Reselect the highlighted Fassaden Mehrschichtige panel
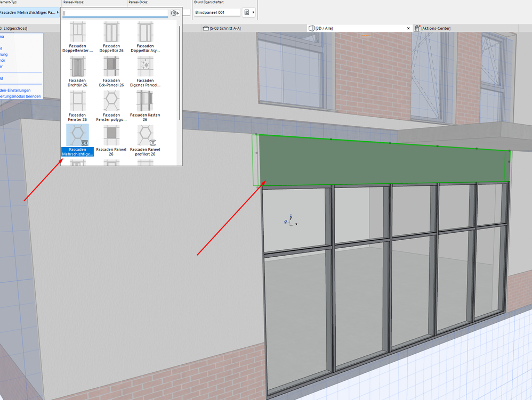 coord(78,140)
